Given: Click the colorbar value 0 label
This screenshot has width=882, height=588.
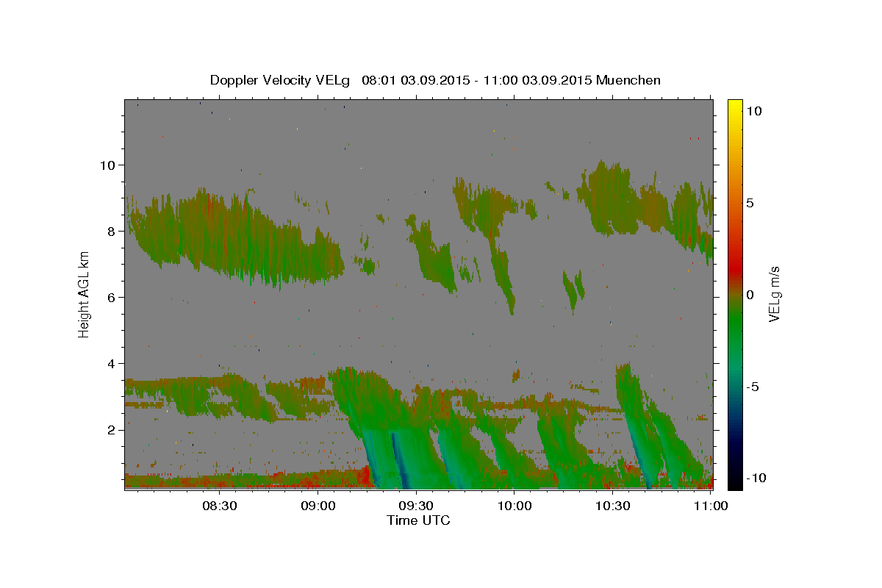Looking at the screenshot, I should tap(750, 294).
